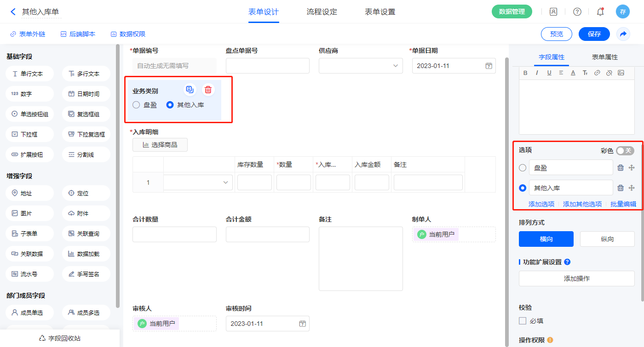Click the 预览 button
644x347 pixels.
pos(556,34)
